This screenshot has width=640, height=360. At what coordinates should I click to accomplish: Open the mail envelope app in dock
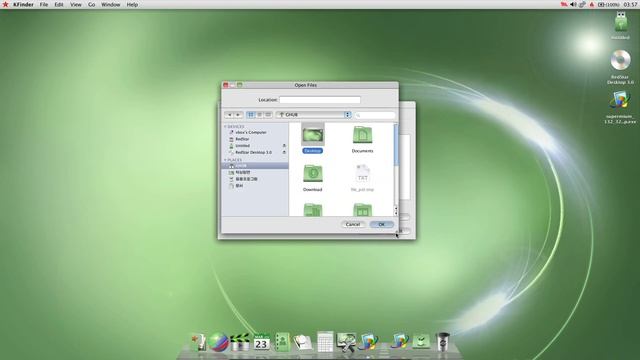click(x=303, y=342)
